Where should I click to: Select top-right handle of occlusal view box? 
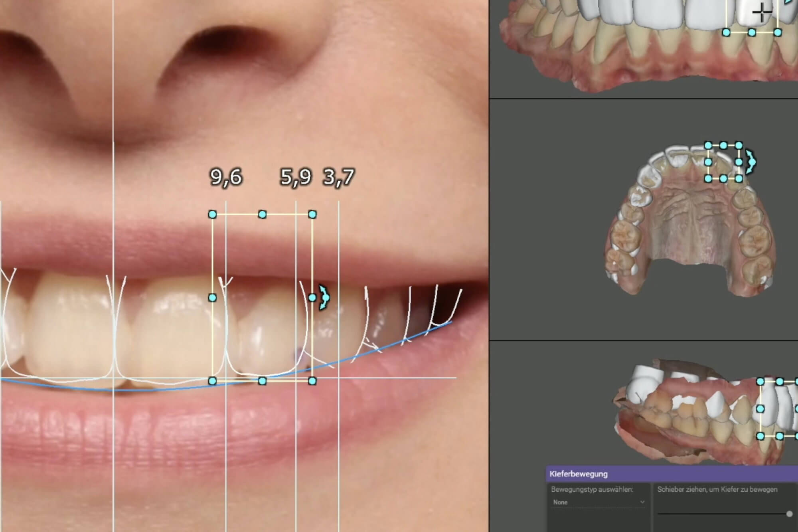(x=739, y=145)
